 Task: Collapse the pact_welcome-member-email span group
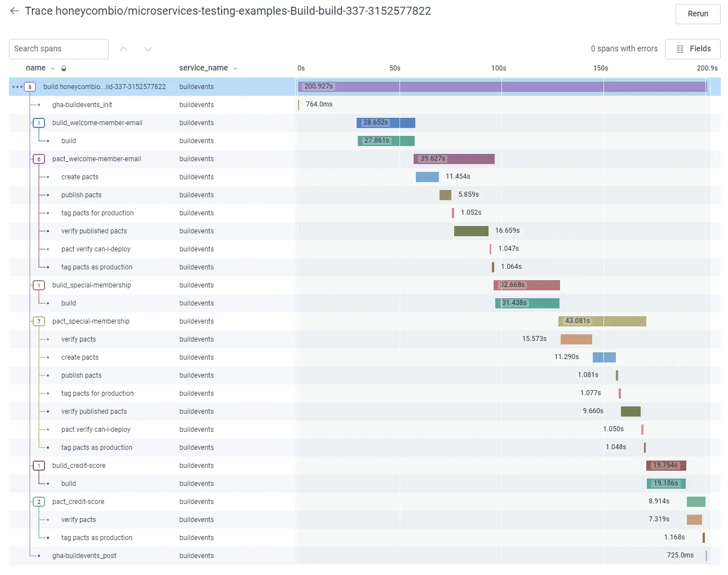(39, 159)
